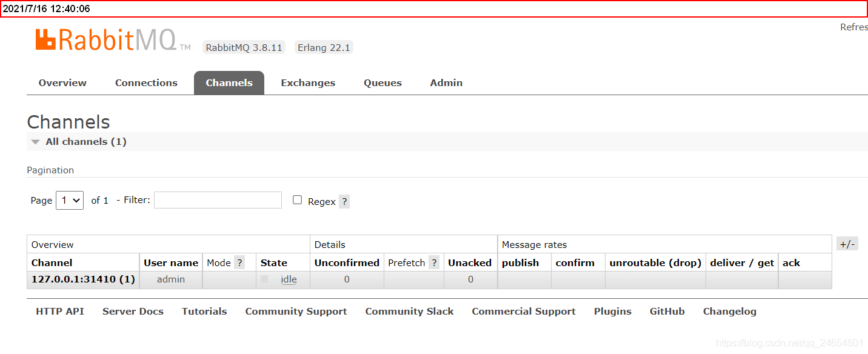868x354 pixels.
Task: Open the Mode help question mark
Action: pos(239,263)
